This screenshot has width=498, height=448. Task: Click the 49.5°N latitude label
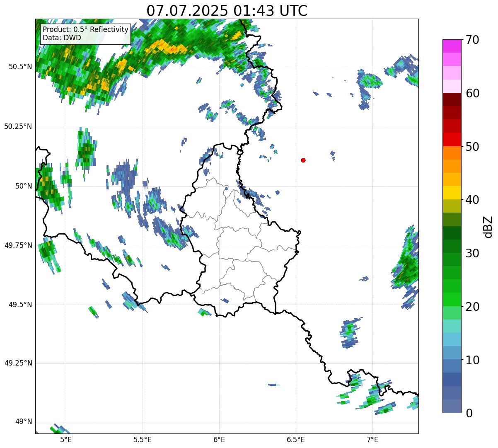(20, 305)
